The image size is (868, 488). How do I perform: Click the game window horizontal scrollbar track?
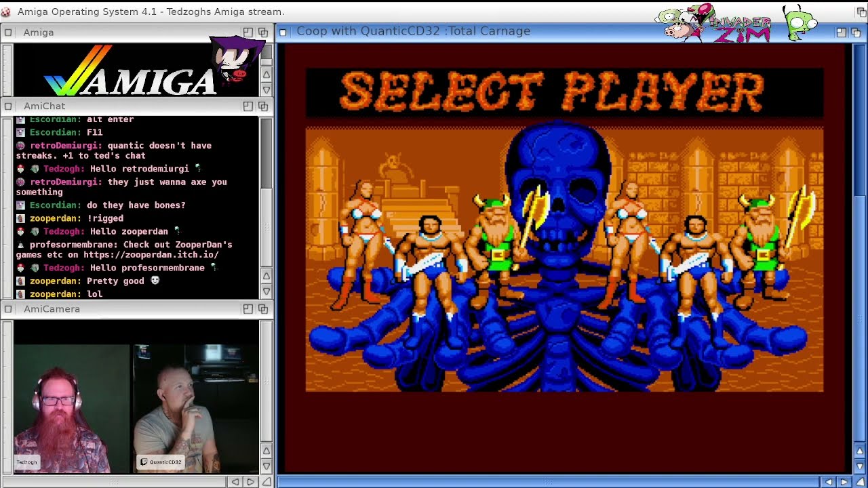coord(549,482)
